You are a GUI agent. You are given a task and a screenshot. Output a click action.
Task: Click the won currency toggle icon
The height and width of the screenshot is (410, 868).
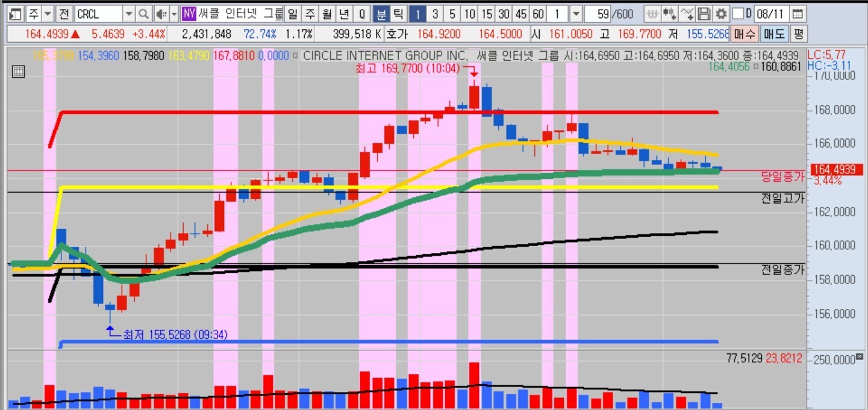click(x=652, y=13)
